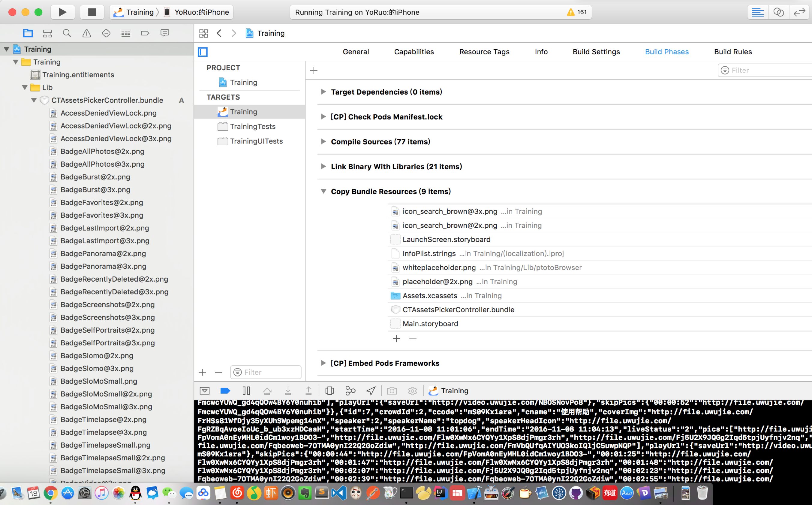Add a new target
Image resolution: width=812 pixels, height=505 pixels.
click(x=202, y=372)
